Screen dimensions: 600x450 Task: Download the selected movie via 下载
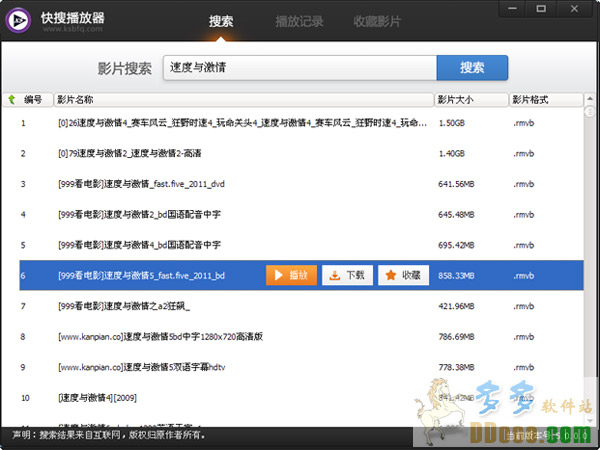347,275
